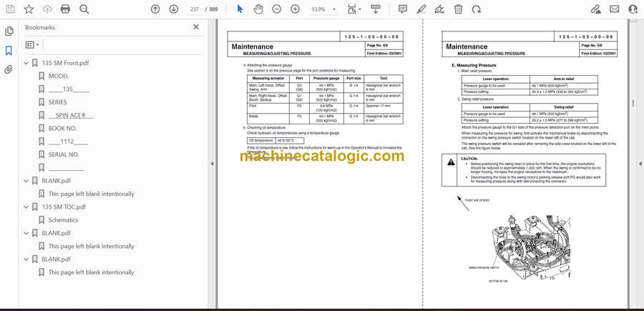Open the Find text search tool

click(x=84, y=9)
